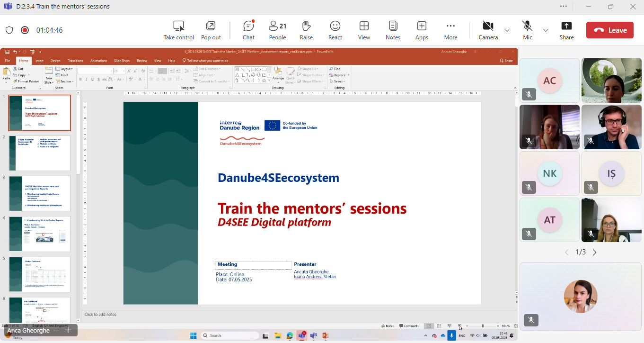The height and width of the screenshot is (343, 644).
Task: Open Windows Start menu
Action: coord(193,335)
